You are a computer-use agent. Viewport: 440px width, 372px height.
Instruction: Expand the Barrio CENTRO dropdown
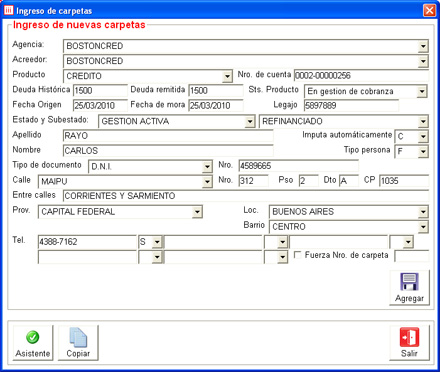(423, 227)
